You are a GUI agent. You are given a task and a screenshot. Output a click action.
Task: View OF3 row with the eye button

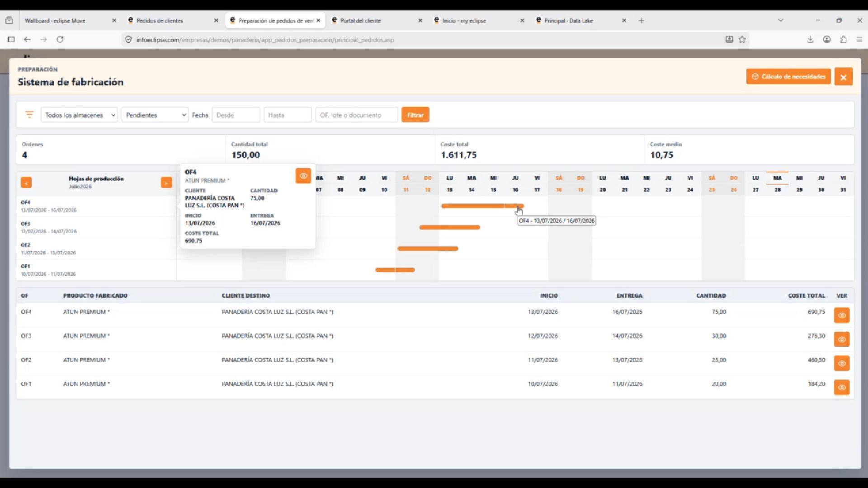[841, 339]
